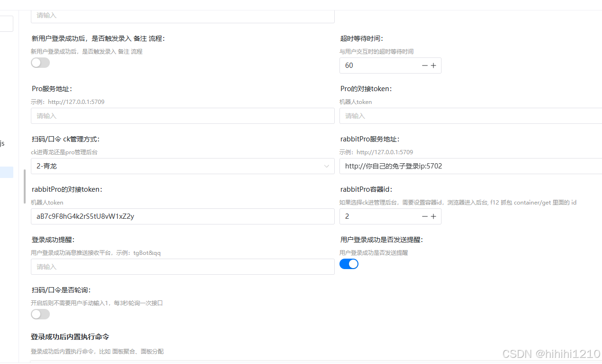Viewport: 602px width, 364px height.
Task: Click the helper text with 示例：tgBot&qq
Action: 96,253
